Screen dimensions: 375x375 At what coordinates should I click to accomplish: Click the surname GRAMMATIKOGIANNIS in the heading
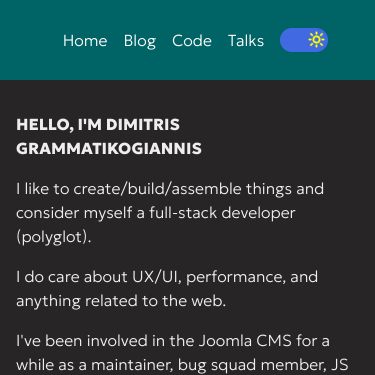point(109,149)
